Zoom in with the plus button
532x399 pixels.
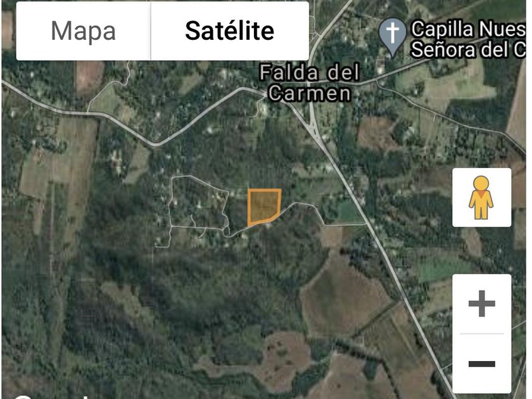coord(481,303)
